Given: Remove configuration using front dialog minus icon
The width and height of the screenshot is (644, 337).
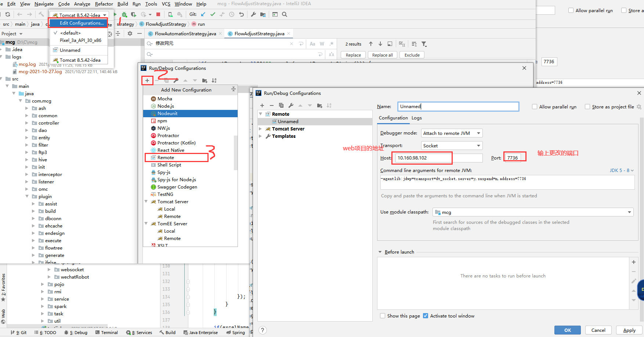Looking at the screenshot, I should 272,105.
